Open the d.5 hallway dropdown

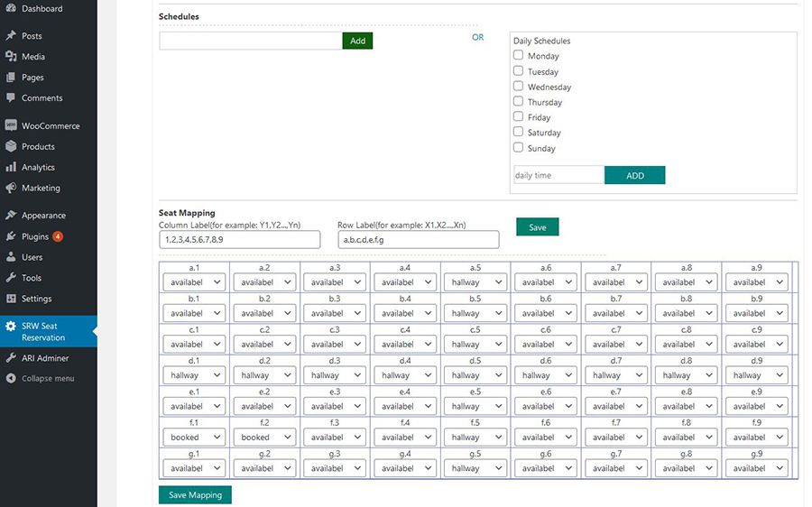pyautogui.click(x=474, y=375)
